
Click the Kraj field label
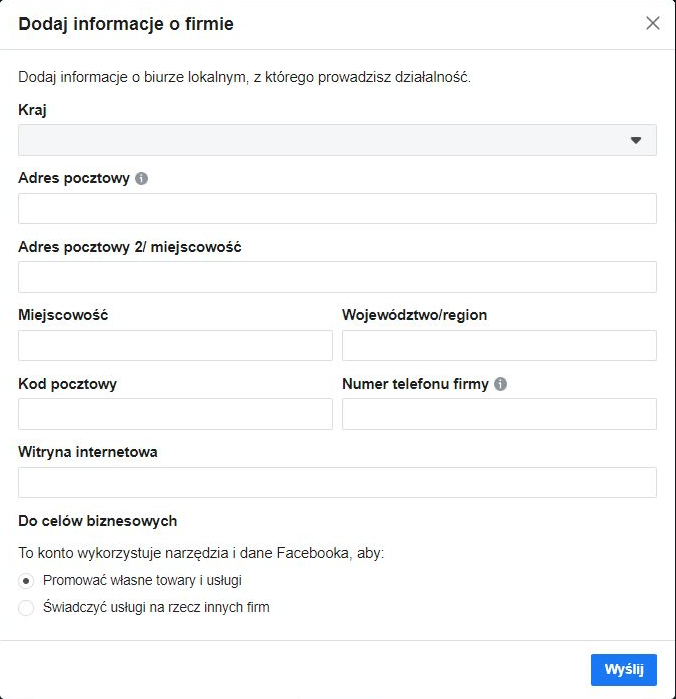click(32, 110)
